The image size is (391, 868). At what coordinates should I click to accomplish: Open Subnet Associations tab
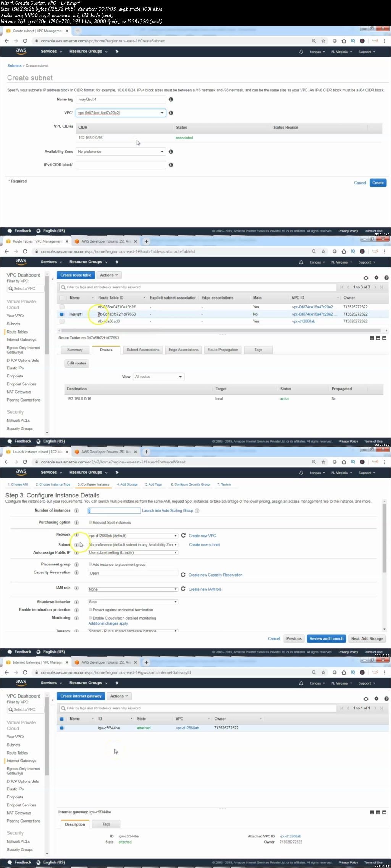[x=143, y=350]
